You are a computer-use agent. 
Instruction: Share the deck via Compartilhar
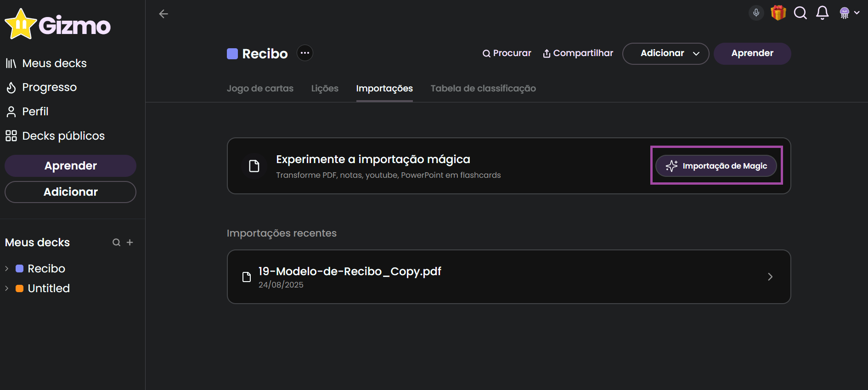coord(578,53)
